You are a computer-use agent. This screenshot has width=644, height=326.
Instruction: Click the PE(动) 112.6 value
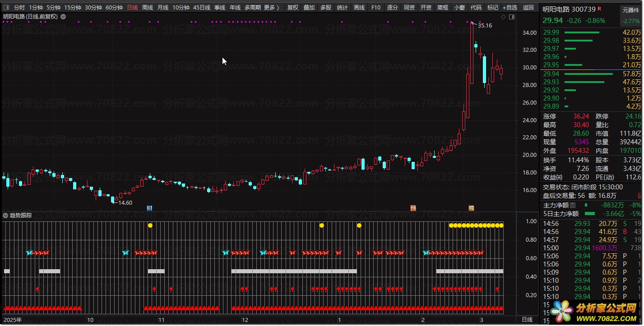click(634, 177)
